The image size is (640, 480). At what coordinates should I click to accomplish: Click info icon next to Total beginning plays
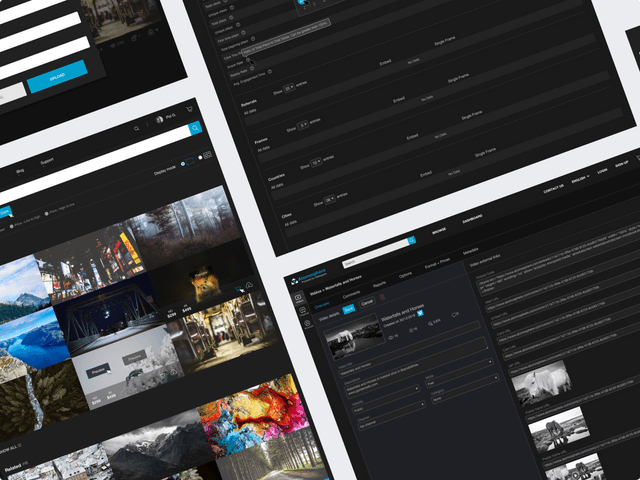[x=253, y=39]
